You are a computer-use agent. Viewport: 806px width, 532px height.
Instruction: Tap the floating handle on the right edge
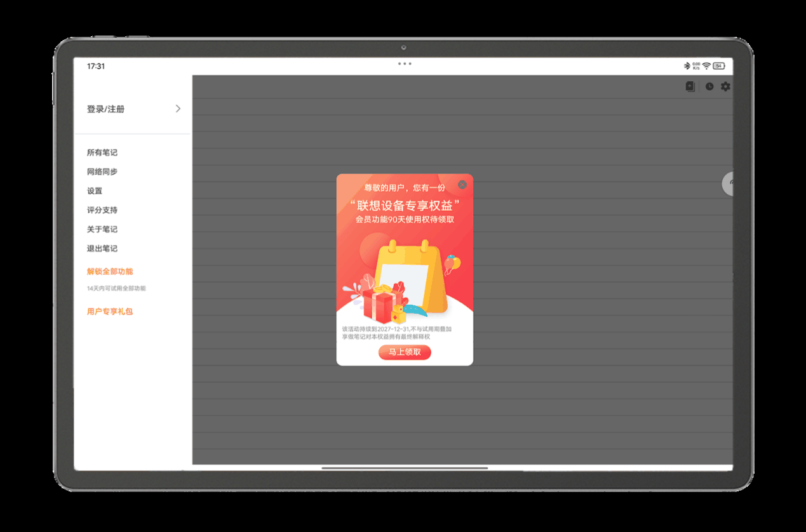coord(728,184)
